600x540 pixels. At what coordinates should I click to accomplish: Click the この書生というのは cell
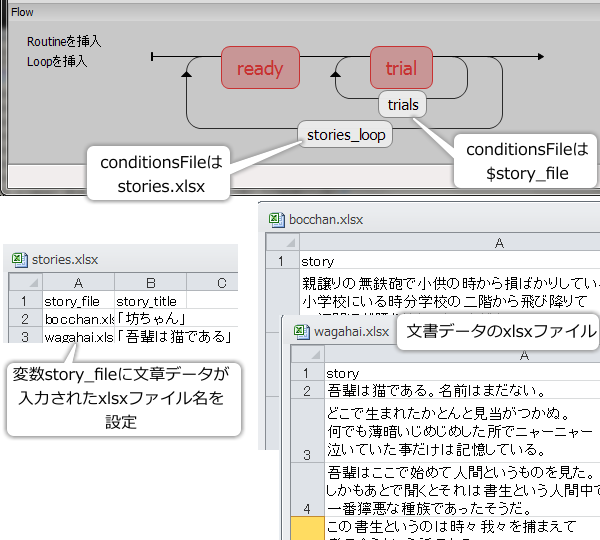pos(462,529)
